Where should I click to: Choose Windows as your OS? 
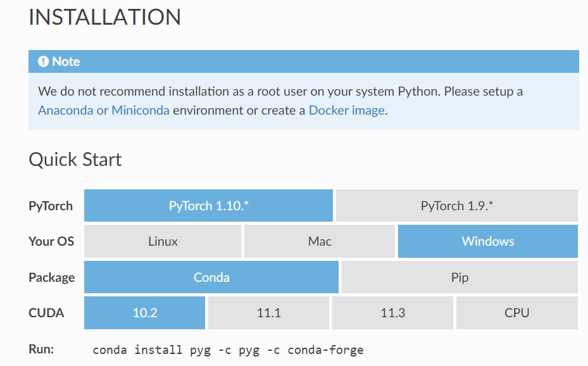pos(488,241)
